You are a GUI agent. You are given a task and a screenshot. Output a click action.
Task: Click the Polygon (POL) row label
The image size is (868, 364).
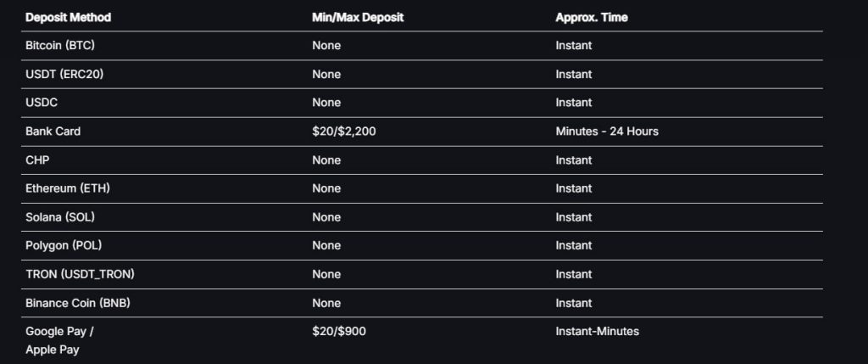point(64,245)
